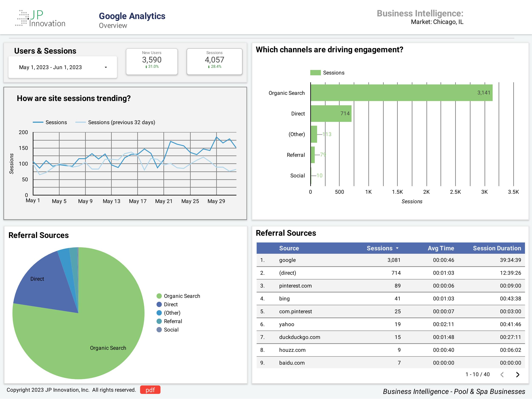Click the Sessions line legend entry
This screenshot has width=532, height=399.
tap(50, 122)
